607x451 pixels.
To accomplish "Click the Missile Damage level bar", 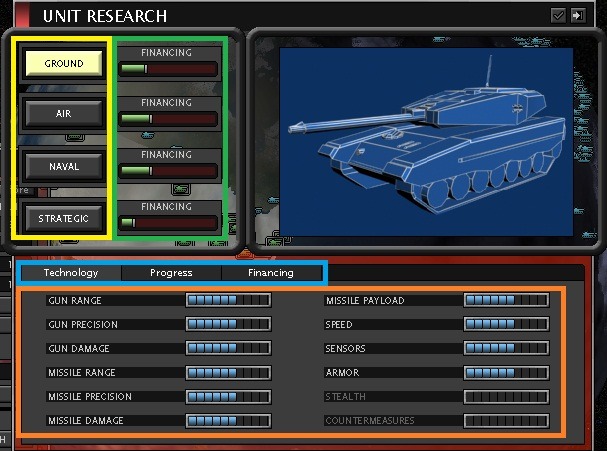I will coord(228,421).
